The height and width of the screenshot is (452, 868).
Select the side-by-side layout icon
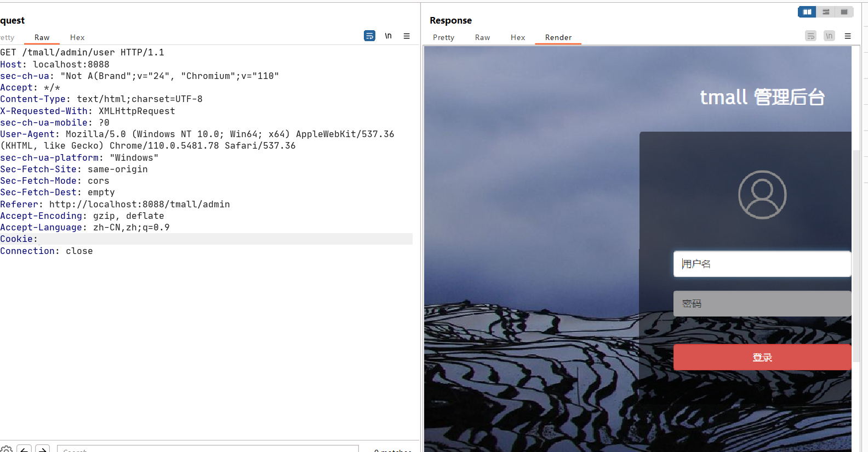pos(807,12)
